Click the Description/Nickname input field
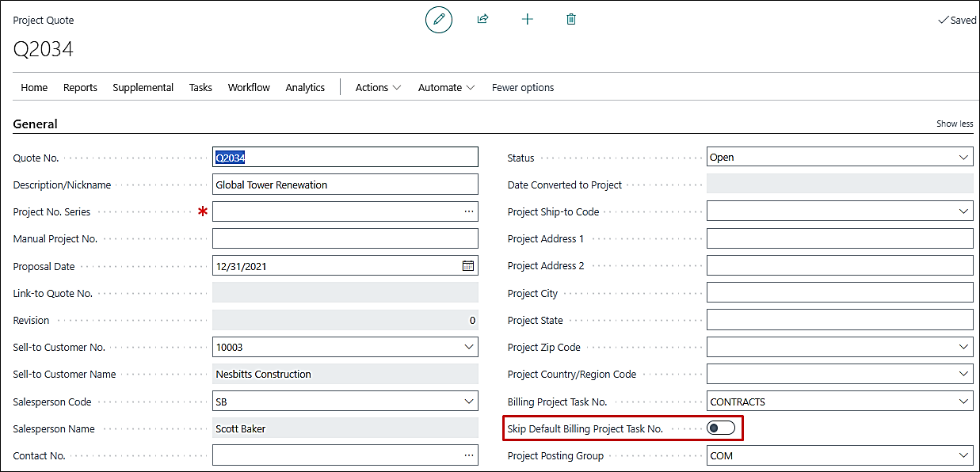The image size is (980, 472). tap(345, 185)
